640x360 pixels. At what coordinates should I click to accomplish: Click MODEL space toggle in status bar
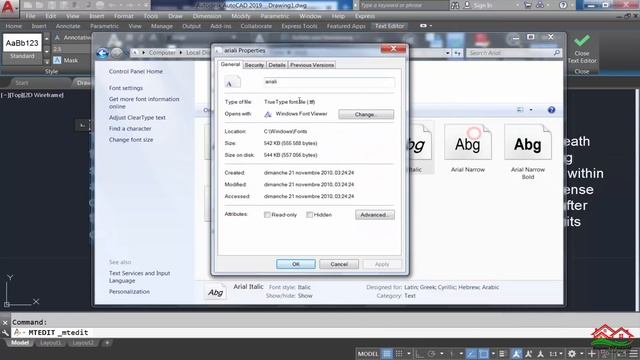pyautogui.click(x=368, y=353)
